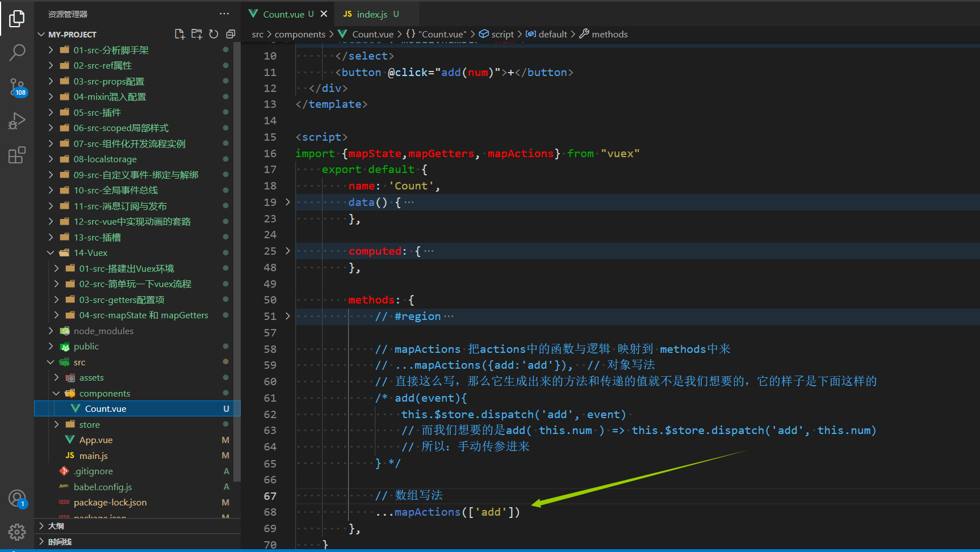The width and height of the screenshot is (980, 552).
Task: Open the Extensions view
Action: coord(17,155)
